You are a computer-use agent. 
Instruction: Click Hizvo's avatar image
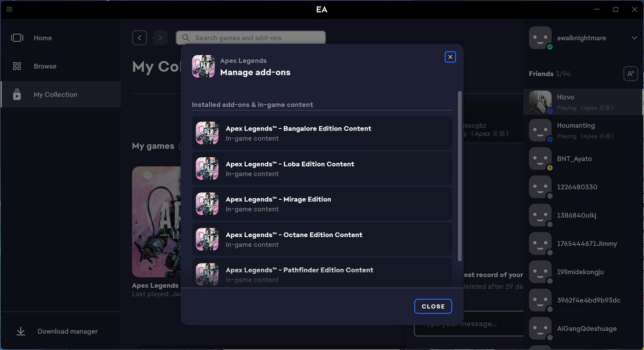(x=540, y=101)
